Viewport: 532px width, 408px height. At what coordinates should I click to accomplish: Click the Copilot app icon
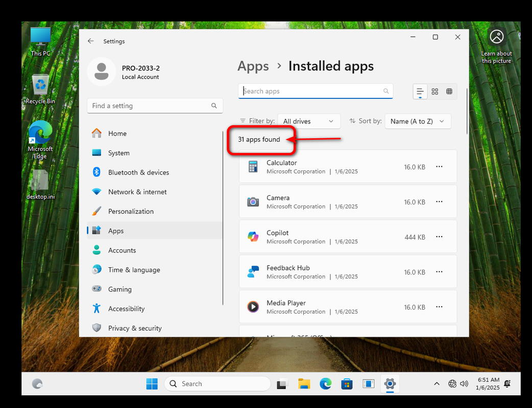click(x=253, y=237)
